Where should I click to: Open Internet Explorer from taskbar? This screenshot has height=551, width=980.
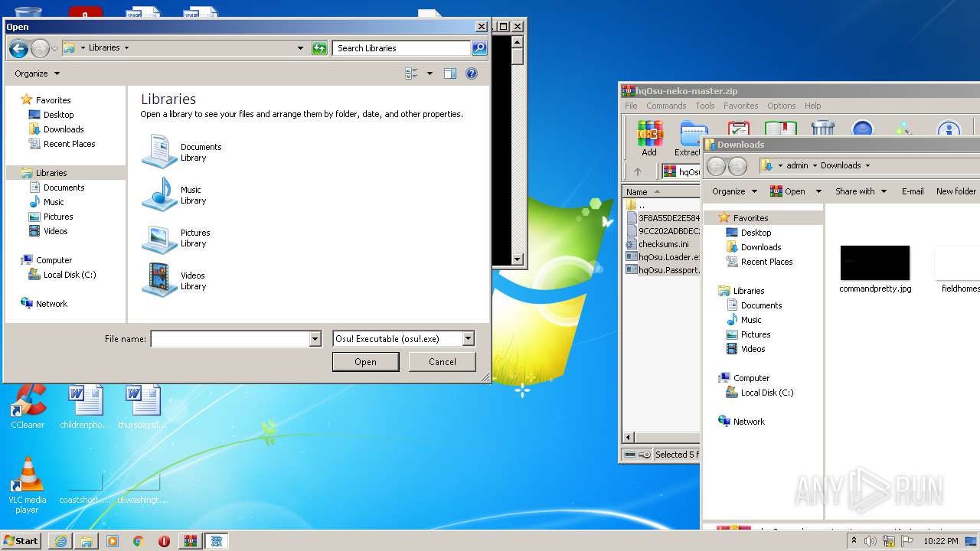point(60,541)
